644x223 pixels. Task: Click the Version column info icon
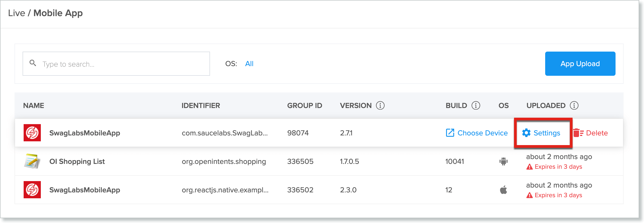(380, 106)
